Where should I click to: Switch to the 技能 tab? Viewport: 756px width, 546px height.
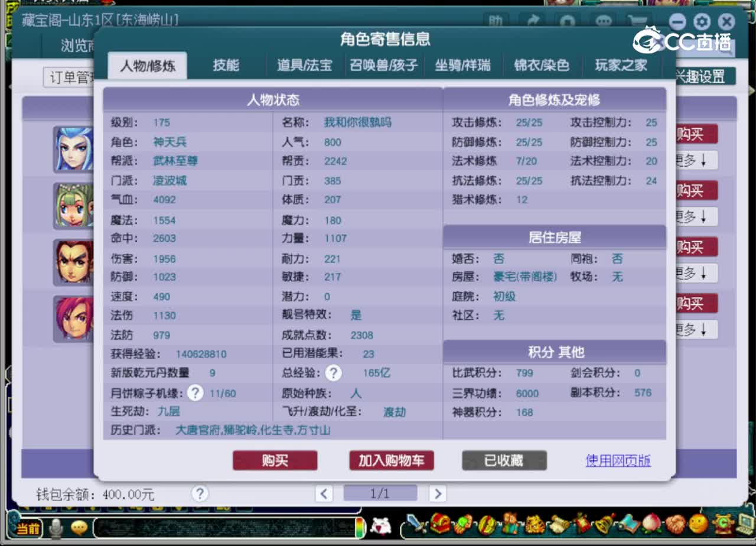[226, 66]
